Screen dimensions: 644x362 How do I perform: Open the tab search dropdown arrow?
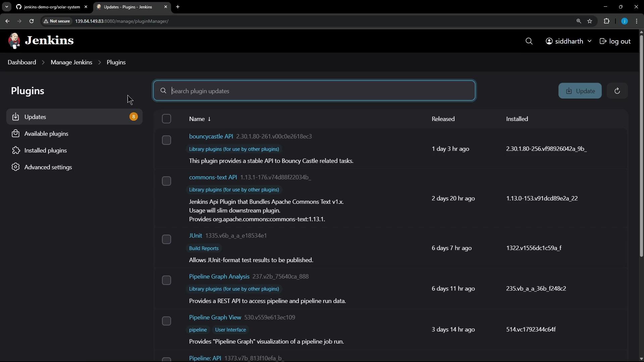6,7
